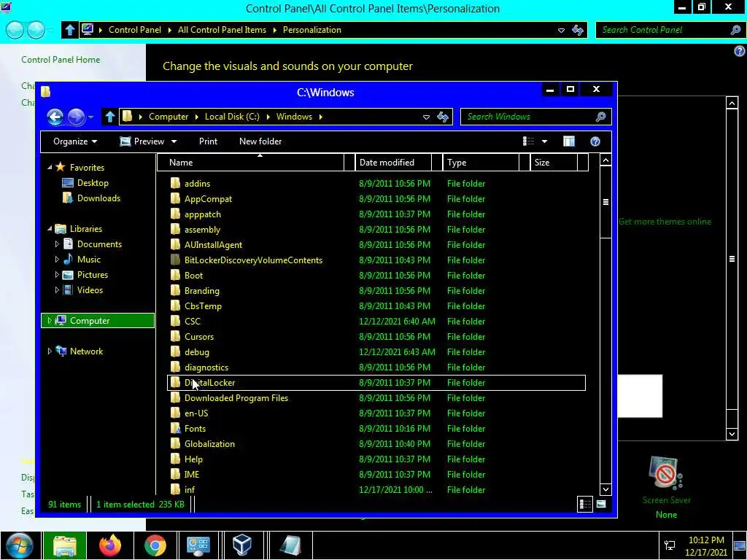Click All Control Panel Items breadcrumb
Viewport: 747px width, 560px height.
(x=222, y=30)
